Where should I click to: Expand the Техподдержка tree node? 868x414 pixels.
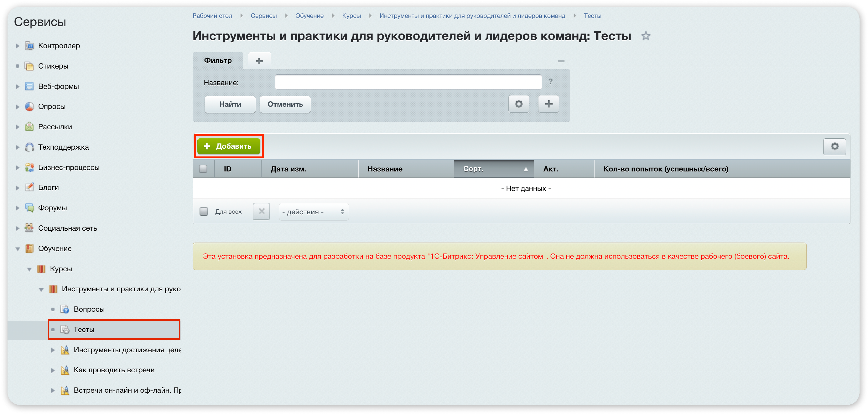click(x=18, y=147)
